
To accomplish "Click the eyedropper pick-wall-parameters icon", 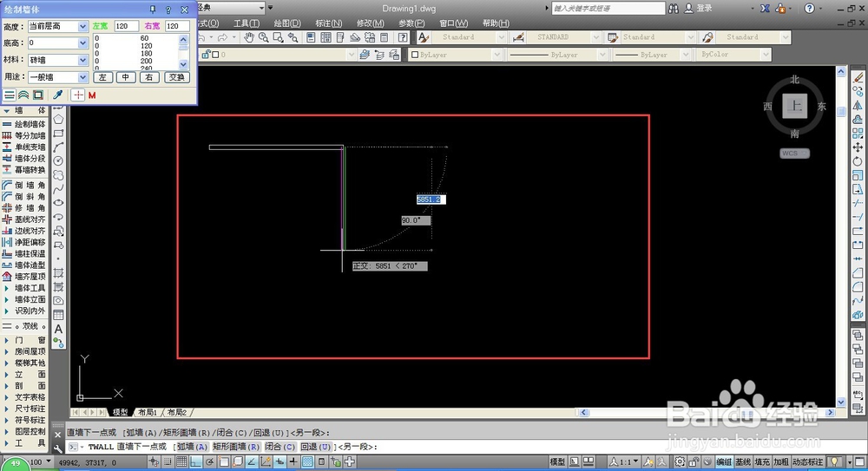I will [x=57, y=95].
